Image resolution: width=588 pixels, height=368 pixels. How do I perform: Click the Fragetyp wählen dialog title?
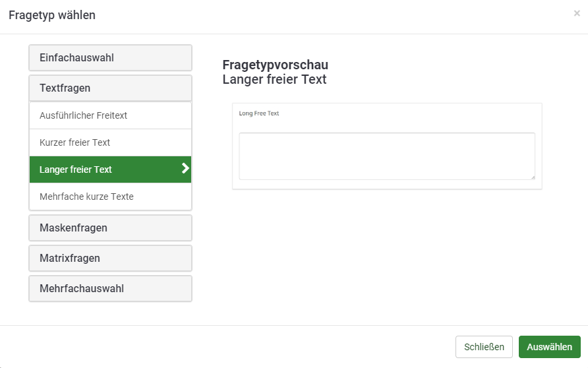pos(52,15)
